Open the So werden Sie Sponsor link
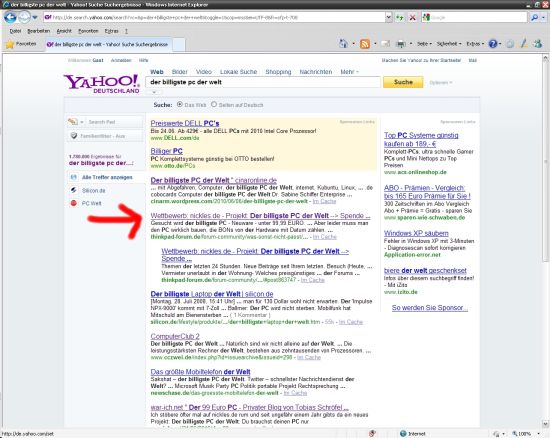 coord(429,308)
